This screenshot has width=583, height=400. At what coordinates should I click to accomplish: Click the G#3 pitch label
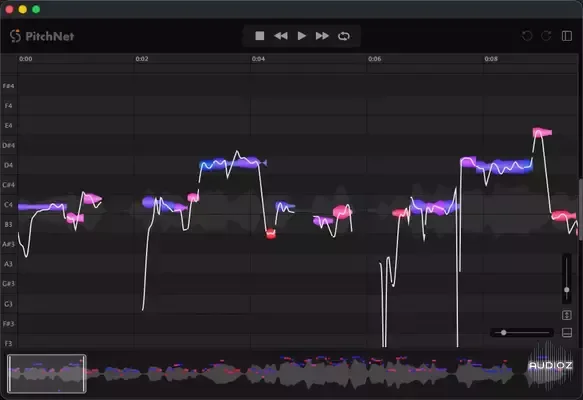click(x=8, y=284)
